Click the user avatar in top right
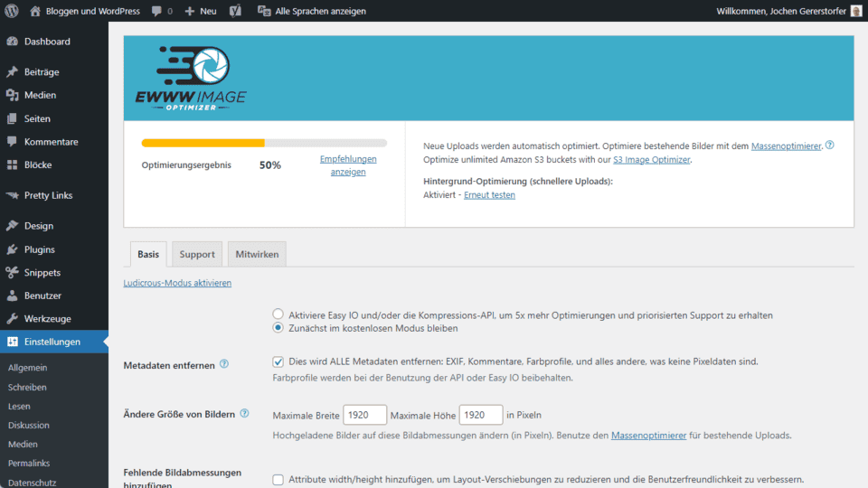Screen dimensions: 868x488 tap(856, 11)
